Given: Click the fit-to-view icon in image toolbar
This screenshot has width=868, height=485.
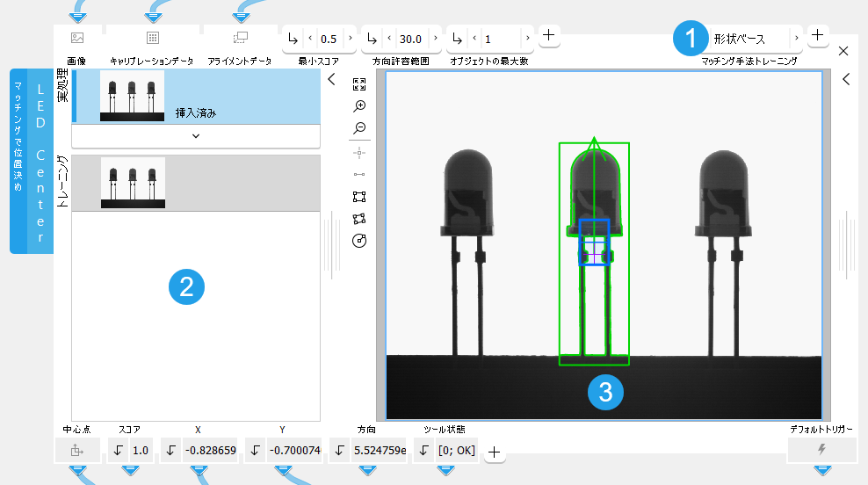Looking at the screenshot, I should coord(358,84).
